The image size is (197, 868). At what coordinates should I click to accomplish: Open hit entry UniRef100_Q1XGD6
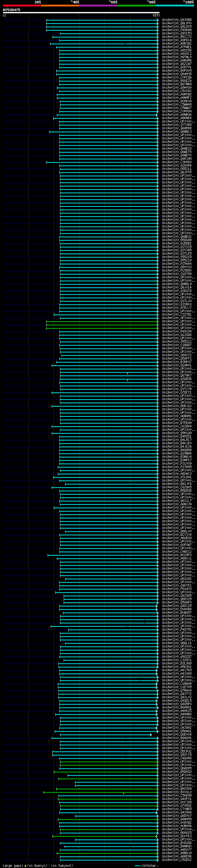[177, 335]
